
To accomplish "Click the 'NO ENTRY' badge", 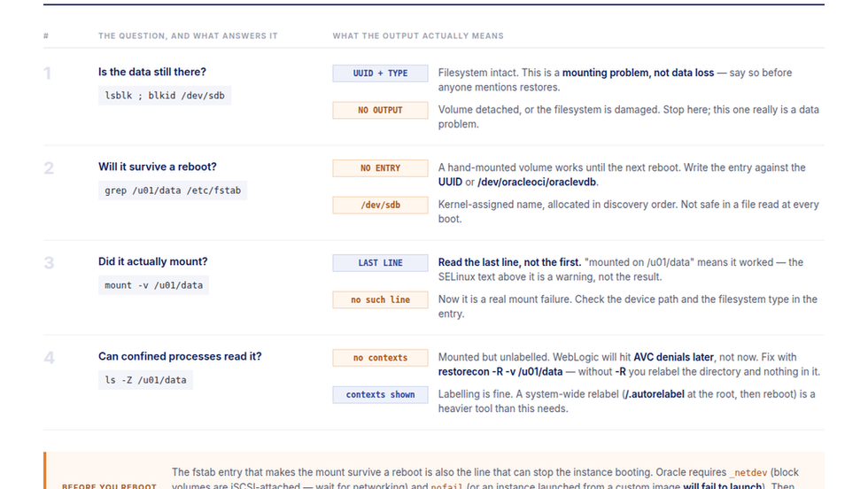I will 380,168.
